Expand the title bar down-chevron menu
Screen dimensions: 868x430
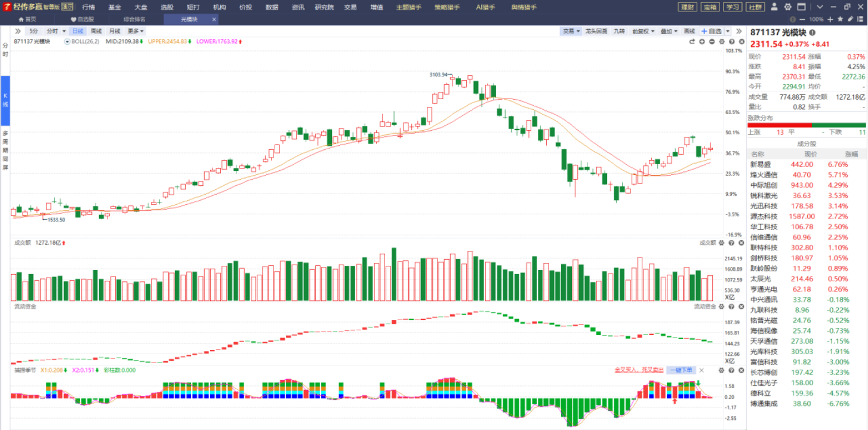click(x=820, y=7)
